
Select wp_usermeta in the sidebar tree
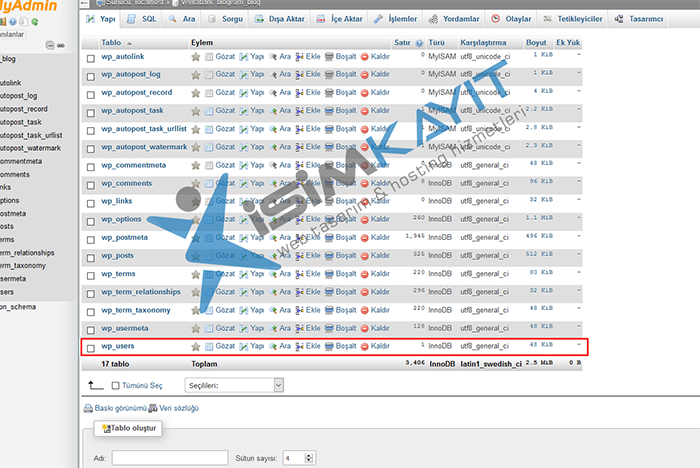coord(13,279)
